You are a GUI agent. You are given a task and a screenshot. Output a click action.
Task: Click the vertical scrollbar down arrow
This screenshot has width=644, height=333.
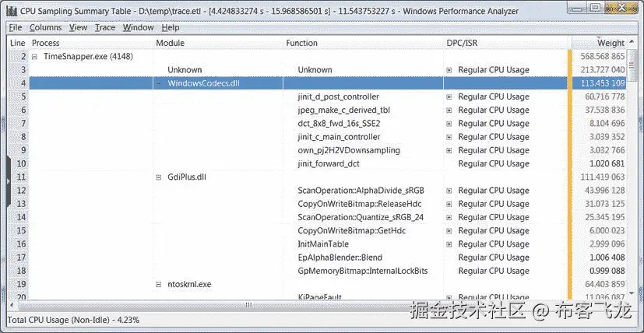632,293
